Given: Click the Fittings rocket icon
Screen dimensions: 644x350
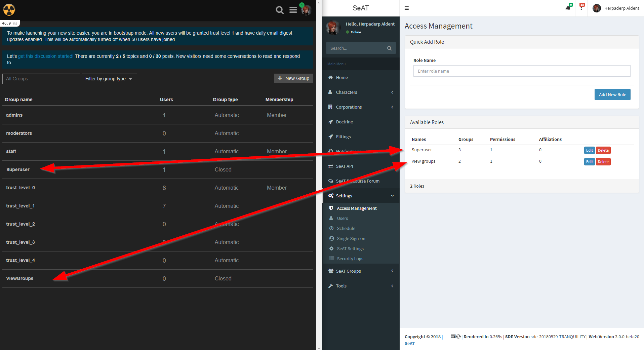Looking at the screenshot, I should [330, 137].
